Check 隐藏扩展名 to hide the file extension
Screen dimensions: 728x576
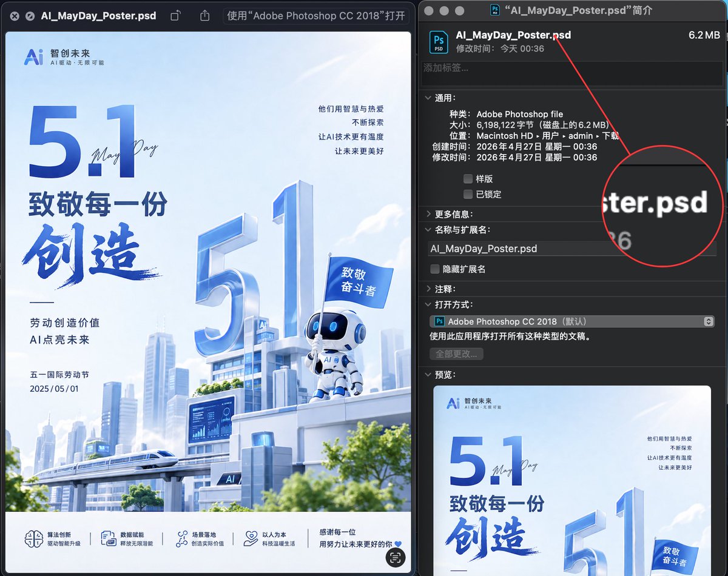click(435, 269)
